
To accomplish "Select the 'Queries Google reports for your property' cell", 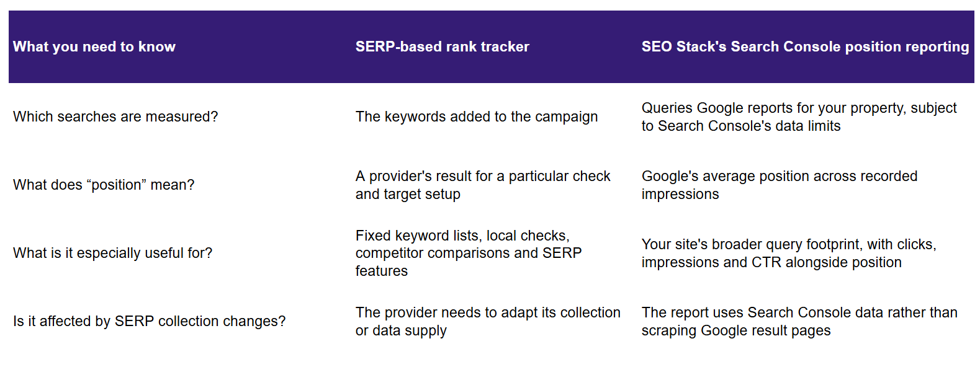I will pos(799,117).
